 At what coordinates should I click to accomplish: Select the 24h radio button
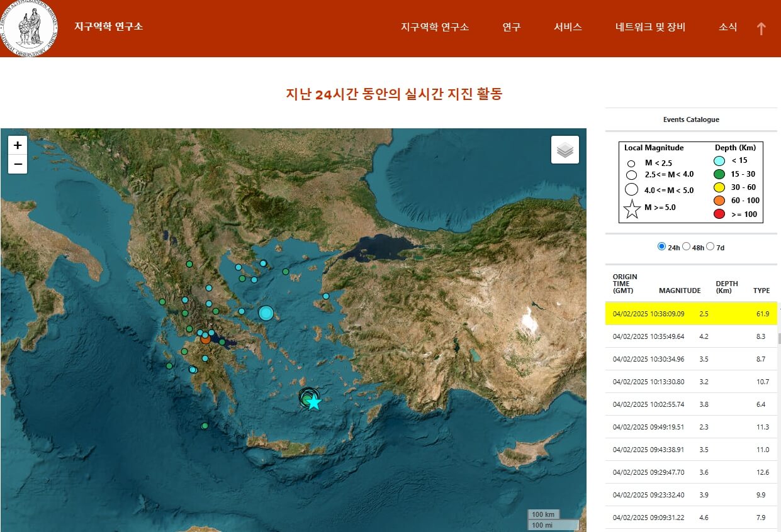(661, 247)
